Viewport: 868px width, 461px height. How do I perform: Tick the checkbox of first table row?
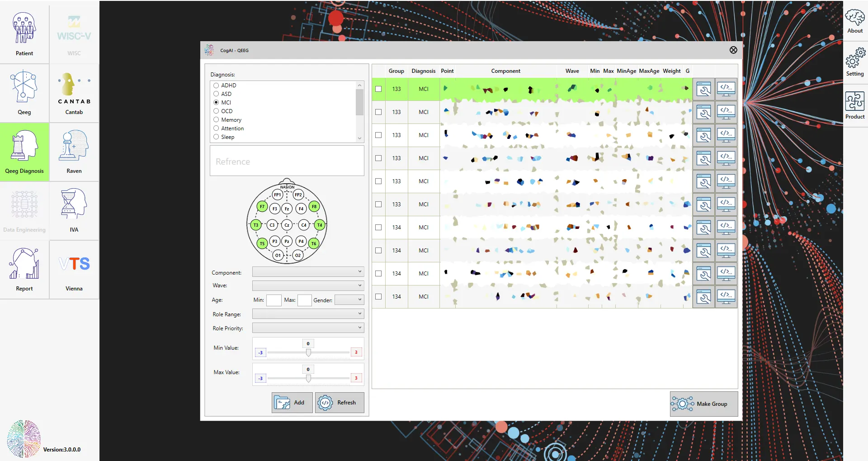point(378,89)
